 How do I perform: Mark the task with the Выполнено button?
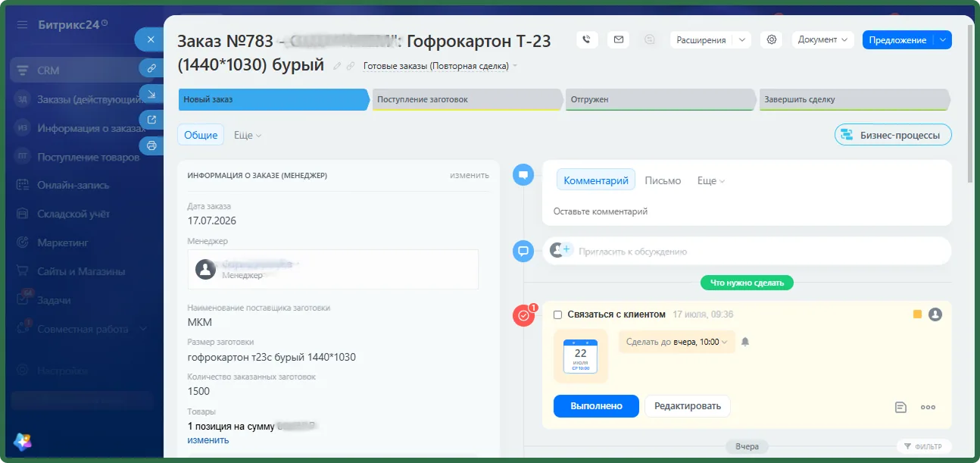click(596, 406)
